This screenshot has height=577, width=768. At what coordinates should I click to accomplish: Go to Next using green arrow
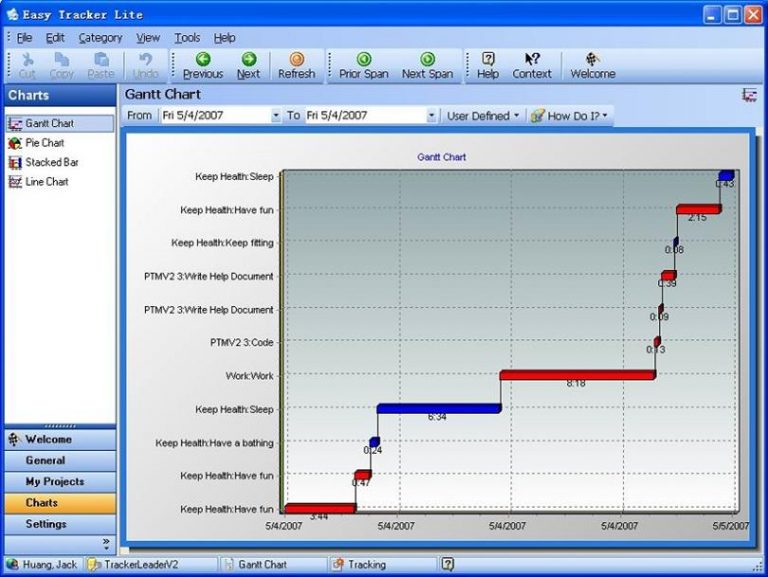[x=248, y=66]
